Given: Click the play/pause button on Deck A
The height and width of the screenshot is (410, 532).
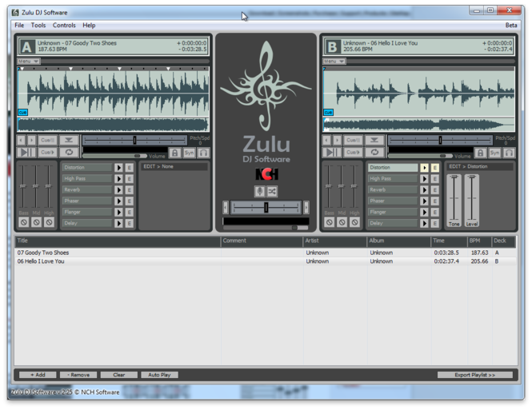Looking at the screenshot, I should pos(25,153).
